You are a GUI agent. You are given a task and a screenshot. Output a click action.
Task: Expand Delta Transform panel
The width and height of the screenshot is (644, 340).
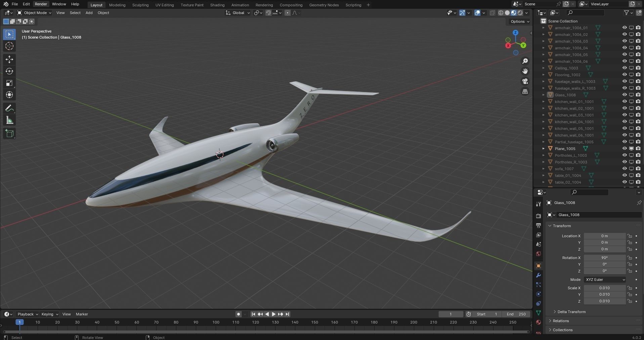[571, 312]
